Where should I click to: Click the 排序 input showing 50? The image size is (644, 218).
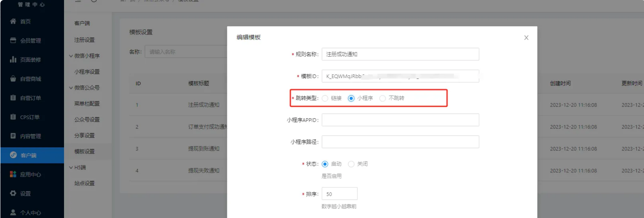pos(339,194)
